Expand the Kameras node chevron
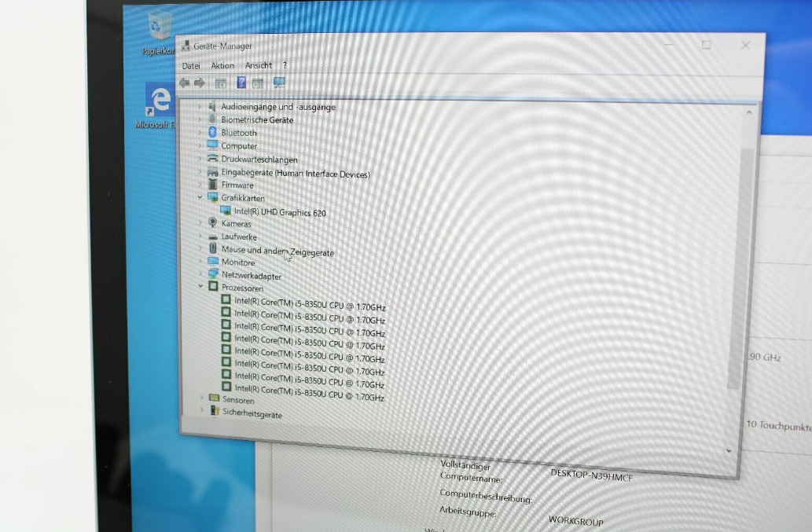This screenshot has width=812, height=532. click(x=200, y=223)
